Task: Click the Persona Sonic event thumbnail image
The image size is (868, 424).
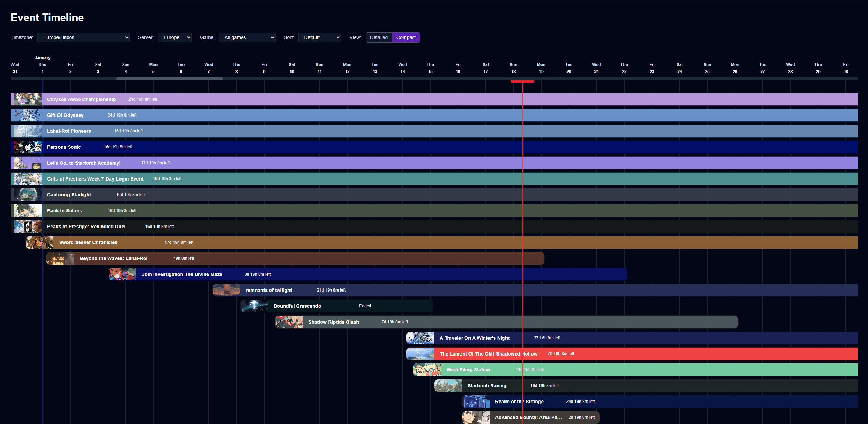Action: [x=27, y=147]
